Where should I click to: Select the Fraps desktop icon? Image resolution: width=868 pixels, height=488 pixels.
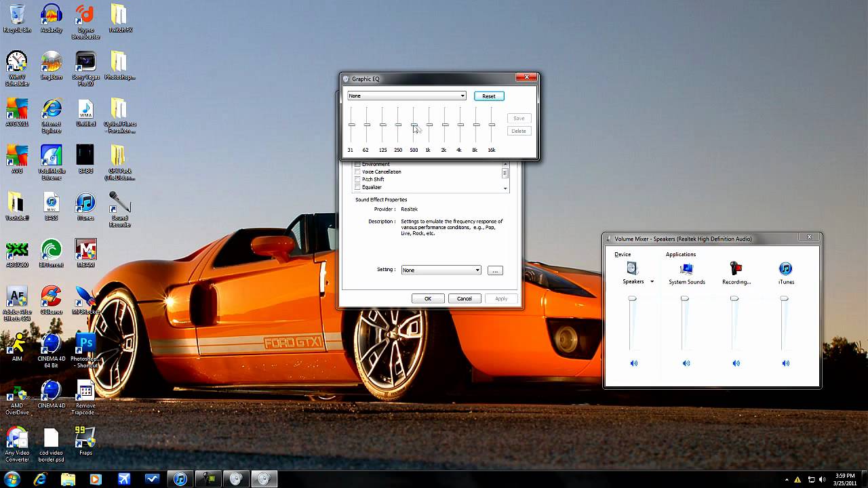click(x=85, y=441)
